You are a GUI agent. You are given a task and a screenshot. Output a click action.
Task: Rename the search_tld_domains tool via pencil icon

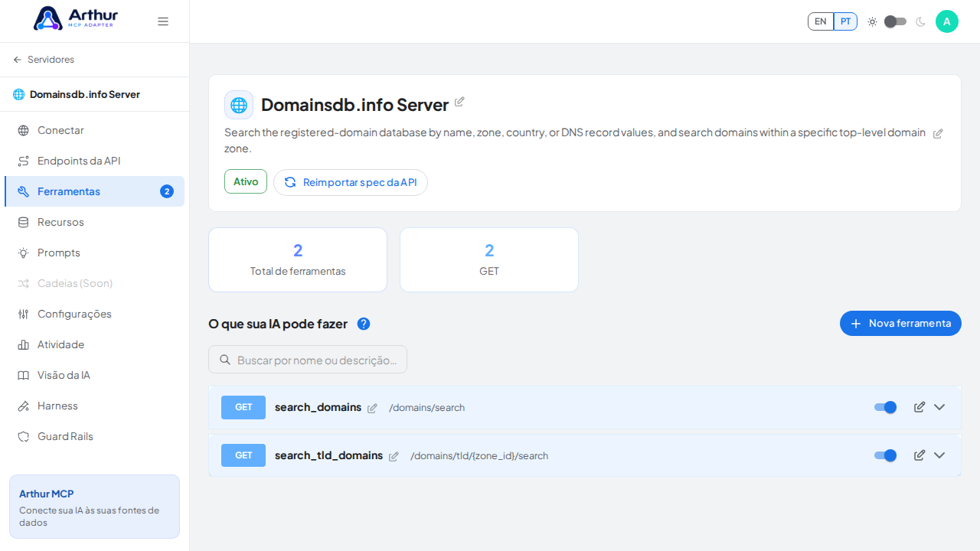(x=394, y=456)
